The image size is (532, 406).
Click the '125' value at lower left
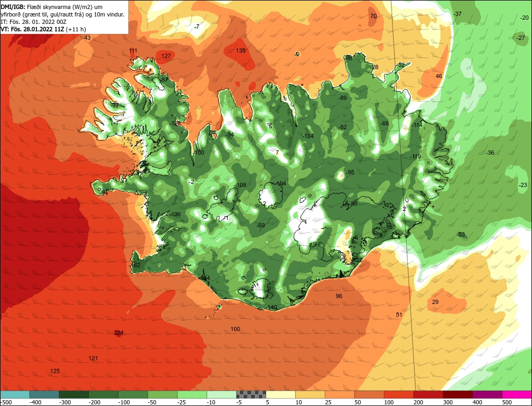pos(55,371)
